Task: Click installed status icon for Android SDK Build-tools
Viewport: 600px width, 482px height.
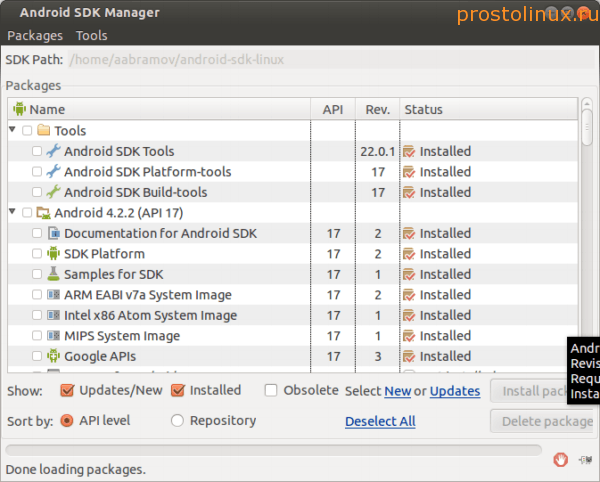Action: pos(409,192)
